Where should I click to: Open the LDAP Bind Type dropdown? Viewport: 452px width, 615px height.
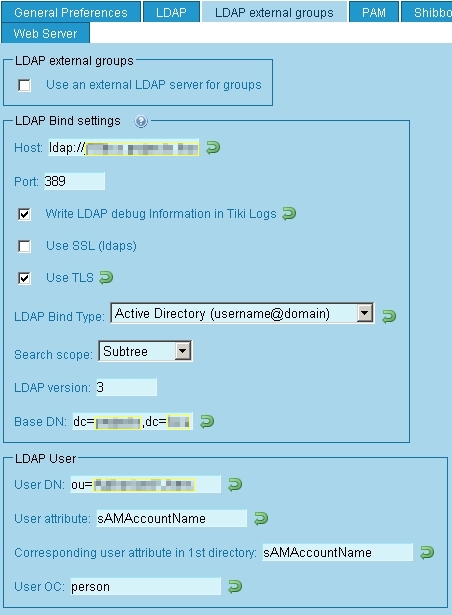(x=242, y=313)
